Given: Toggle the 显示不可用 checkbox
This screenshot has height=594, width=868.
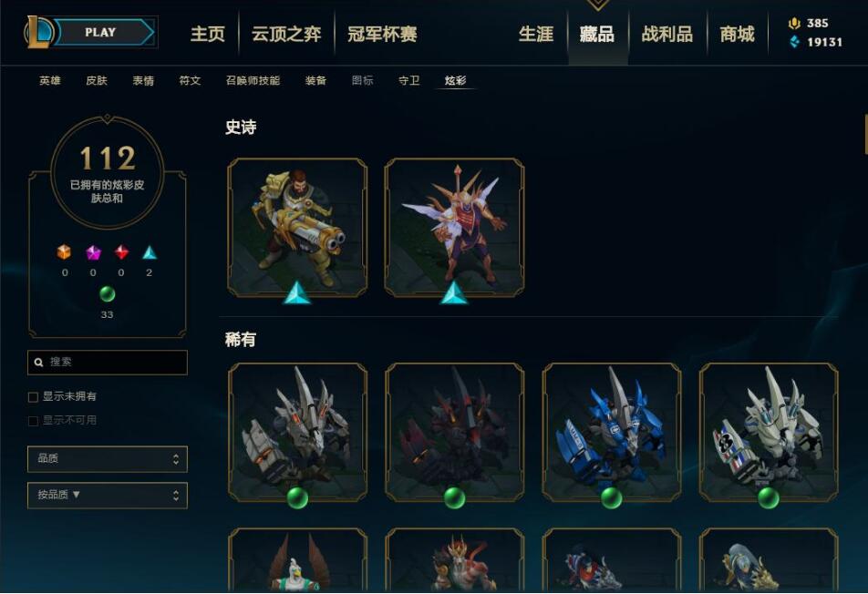Looking at the screenshot, I should click(33, 421).
